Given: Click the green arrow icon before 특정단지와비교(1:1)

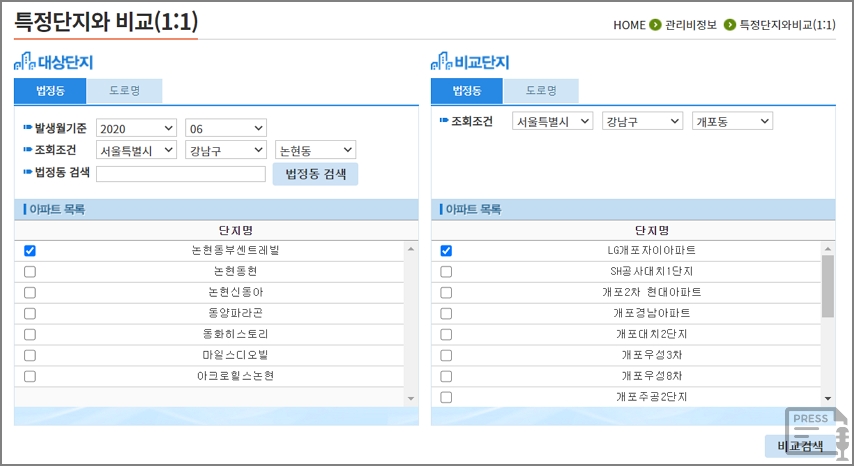Looking at the screenshot, I should click(x=729, y=25).
